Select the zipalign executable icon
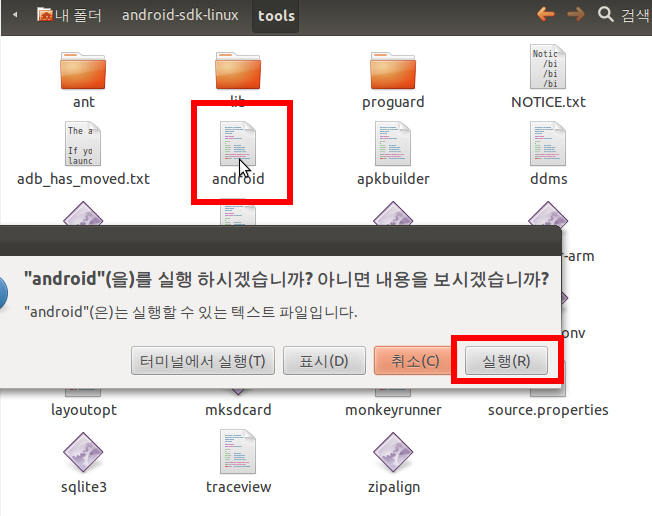The image size is (652, 516). 393,452
